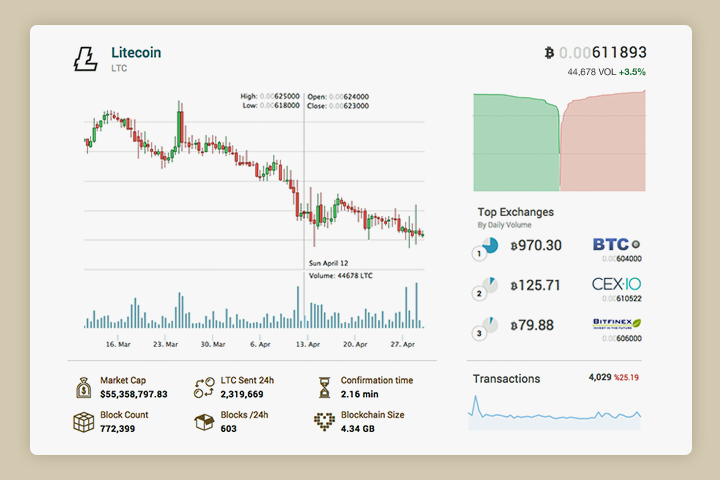Click the Blocks /24h open box icon
This screenshot has height=480, width=720.
[x=204, y=421]
